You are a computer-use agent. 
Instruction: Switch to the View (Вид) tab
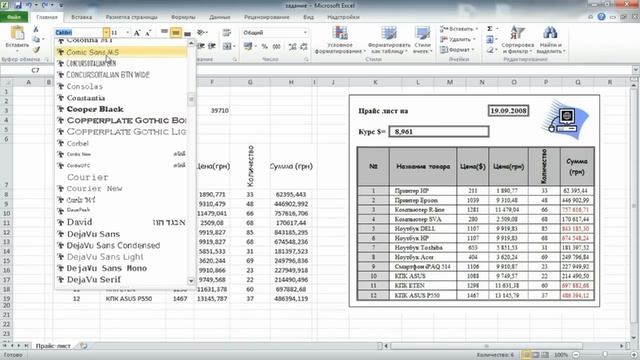pos(308,17)
